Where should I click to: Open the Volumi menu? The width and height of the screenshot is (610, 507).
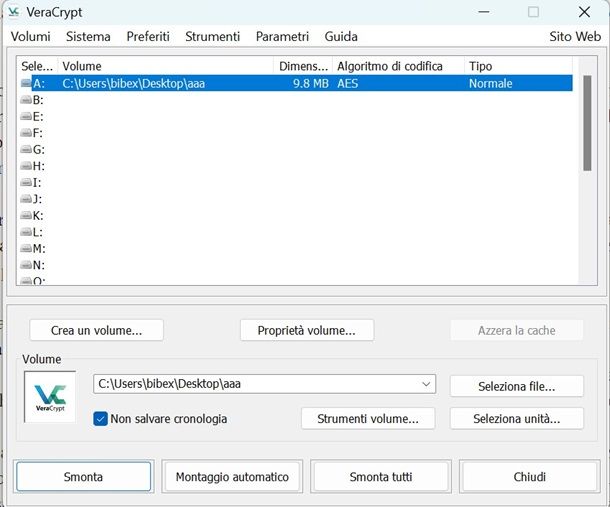point(30,37)
